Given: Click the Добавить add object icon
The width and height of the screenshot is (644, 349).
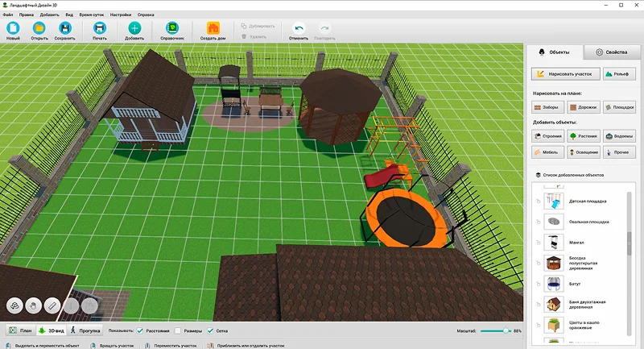Looking at the screenshot, I should (x=134, y=28).
